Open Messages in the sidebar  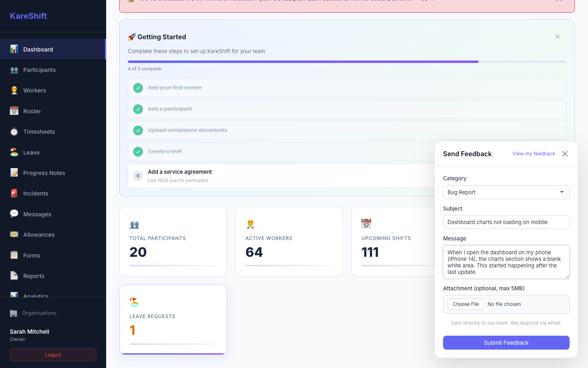[53, 214]
